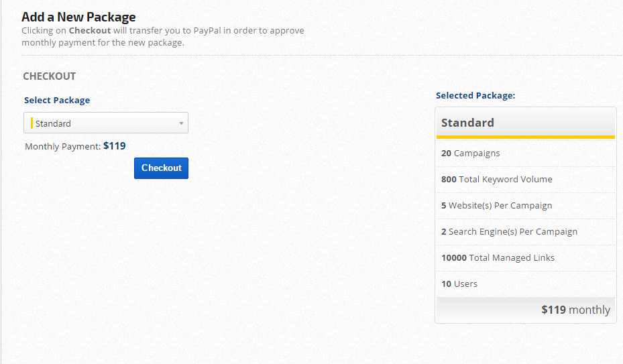
Task: Open the Select Package dropdown
Action: tap(106, 123)
